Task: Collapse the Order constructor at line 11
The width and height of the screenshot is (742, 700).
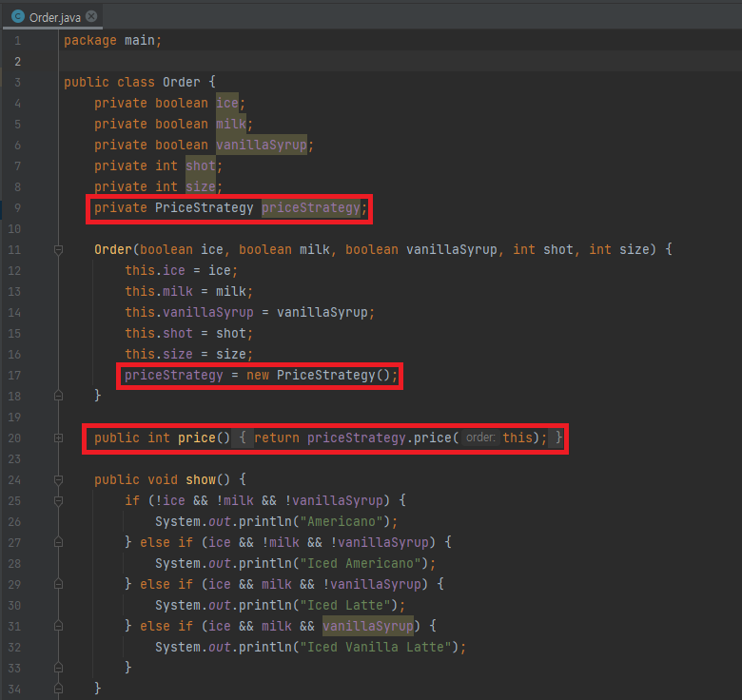Action: tap(58, 249)
